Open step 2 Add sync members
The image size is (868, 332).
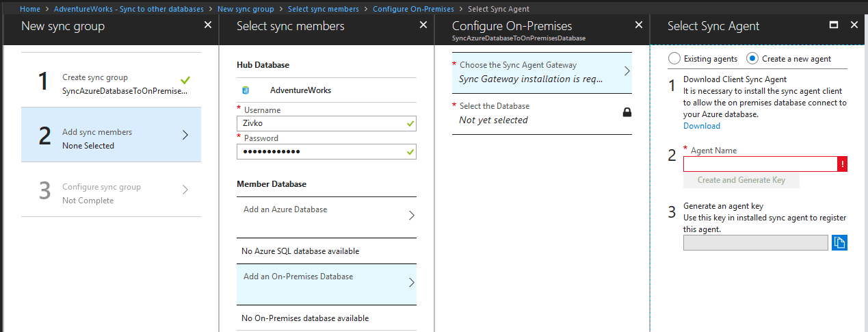point(111,135)
